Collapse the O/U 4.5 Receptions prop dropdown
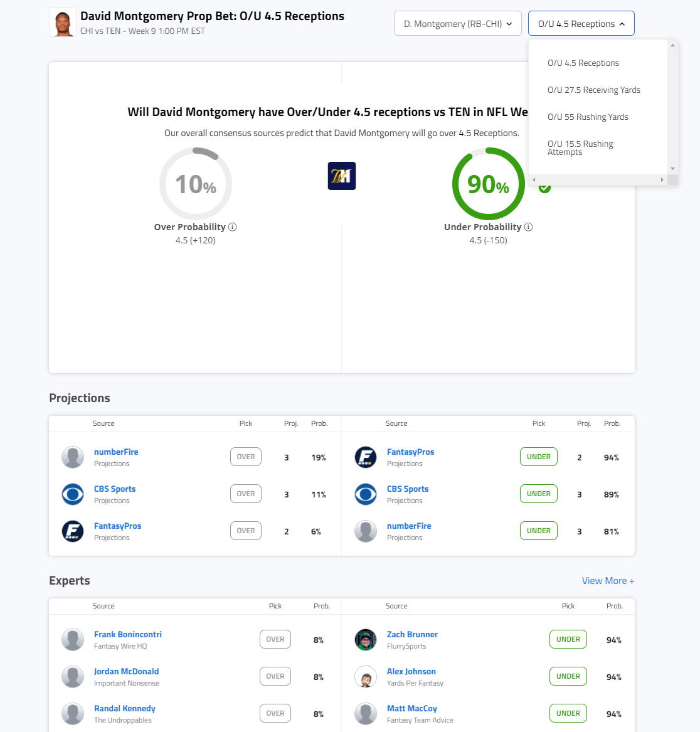Image resolution: width=700 pixels, height=732 pixels. tap(581, 23)
